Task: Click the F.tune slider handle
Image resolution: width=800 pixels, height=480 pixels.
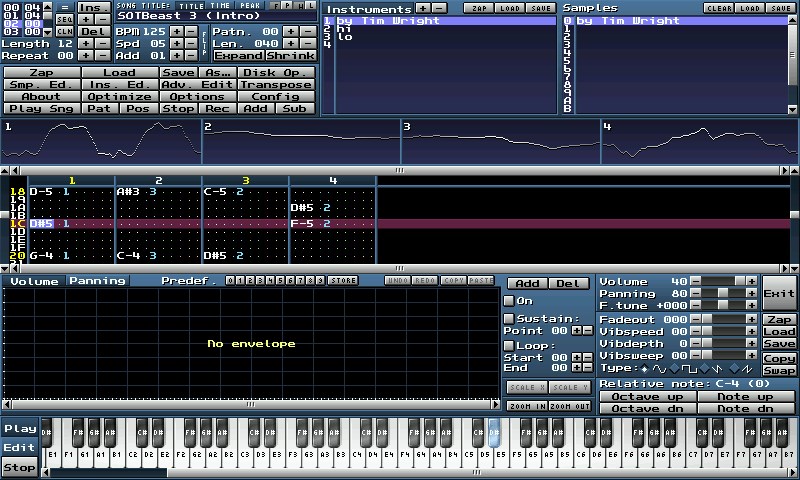Action: (x=722, y=305)
